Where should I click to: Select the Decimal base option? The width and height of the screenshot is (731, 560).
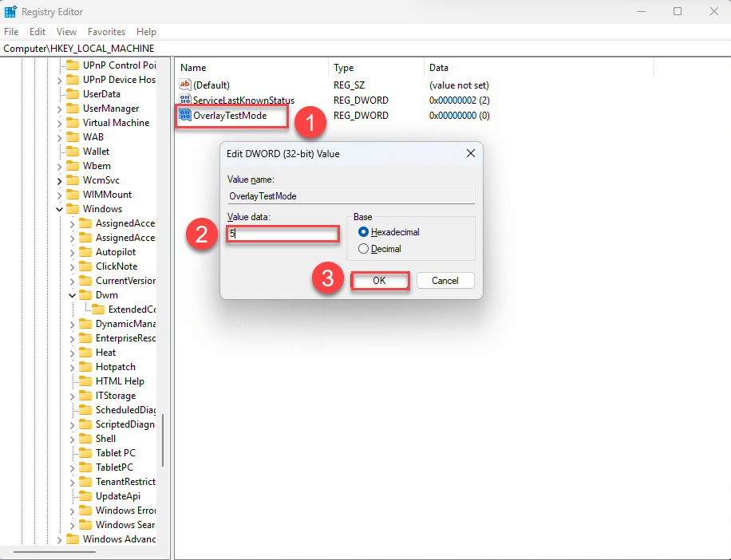tap(364, 249)
